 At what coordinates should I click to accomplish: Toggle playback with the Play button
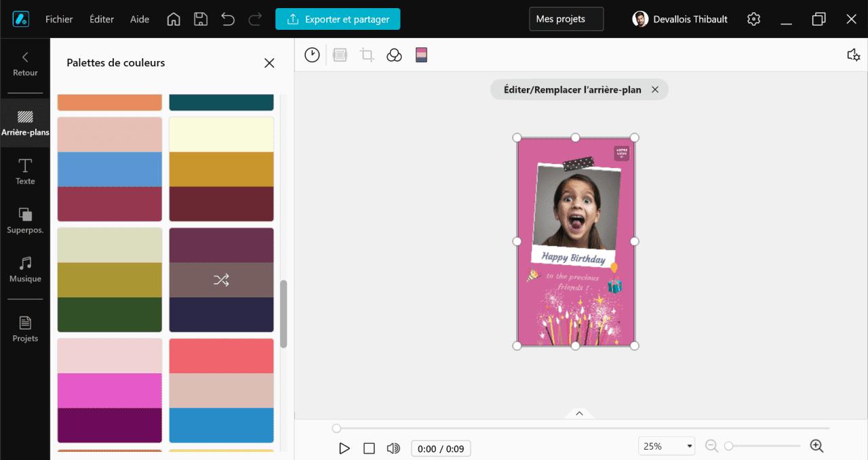click(x=344, y=448)
